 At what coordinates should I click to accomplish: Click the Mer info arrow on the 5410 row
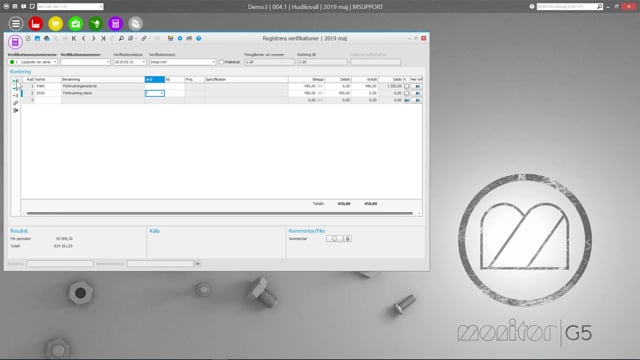point(417,93)
